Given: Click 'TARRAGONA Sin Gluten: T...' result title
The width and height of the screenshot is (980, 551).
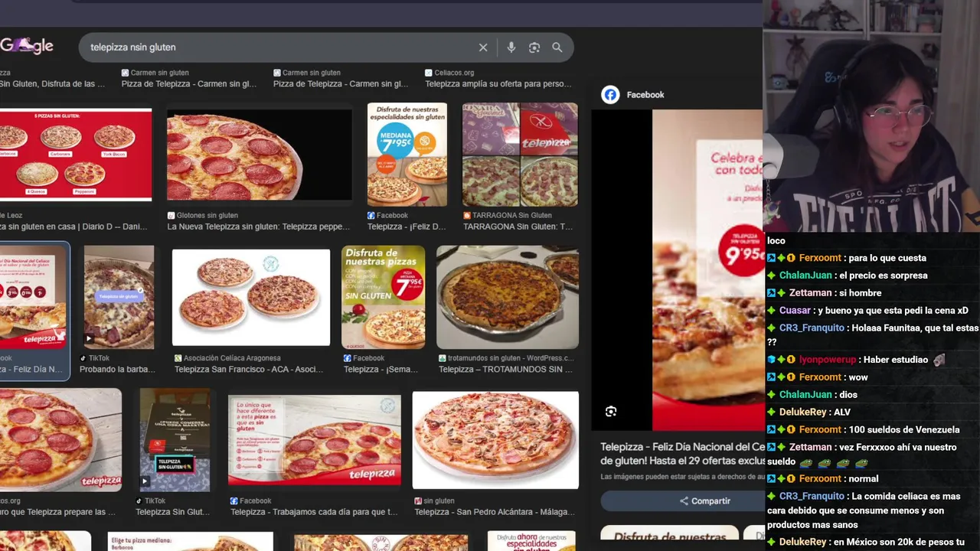Looking at the screenshot, I should [x=518, y=227].
